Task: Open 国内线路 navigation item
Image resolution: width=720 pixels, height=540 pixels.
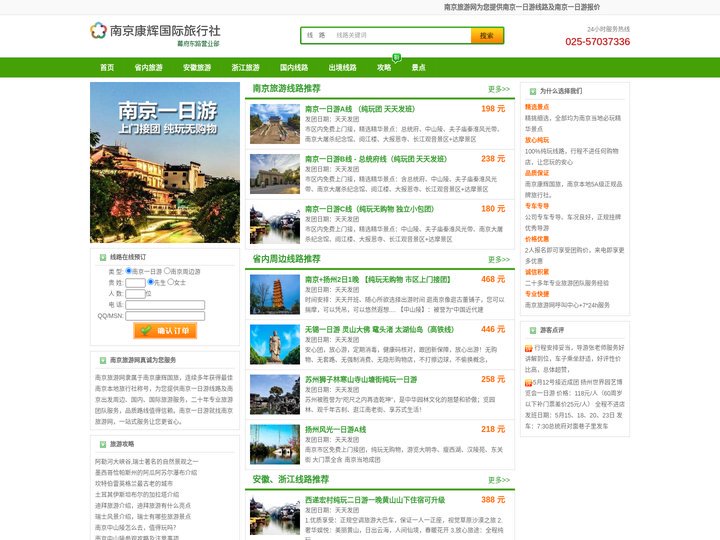Action: [x=294, y=68]
